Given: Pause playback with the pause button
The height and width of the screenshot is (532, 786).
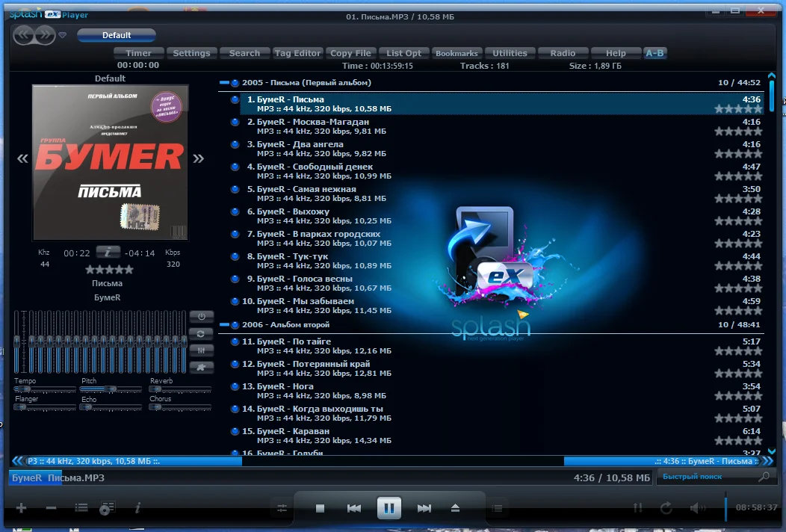Looking at the screenshot, I should coord(389,508).
